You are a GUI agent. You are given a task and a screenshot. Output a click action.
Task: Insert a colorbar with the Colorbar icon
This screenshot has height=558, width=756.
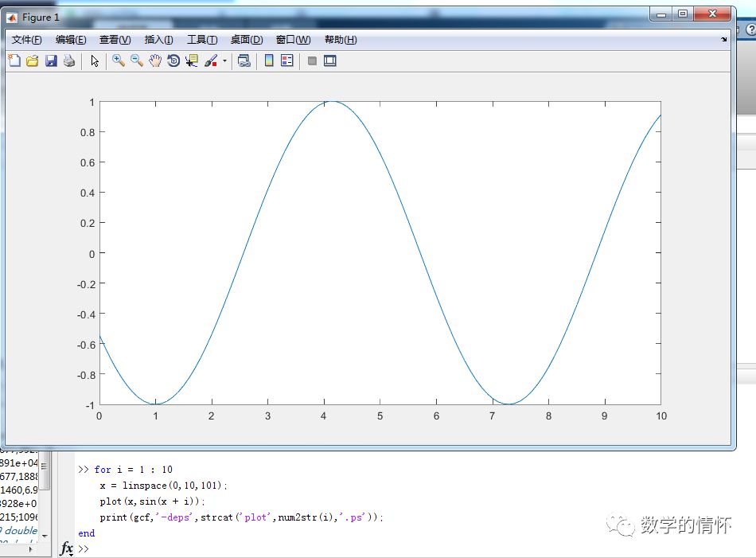pos(269,60)
